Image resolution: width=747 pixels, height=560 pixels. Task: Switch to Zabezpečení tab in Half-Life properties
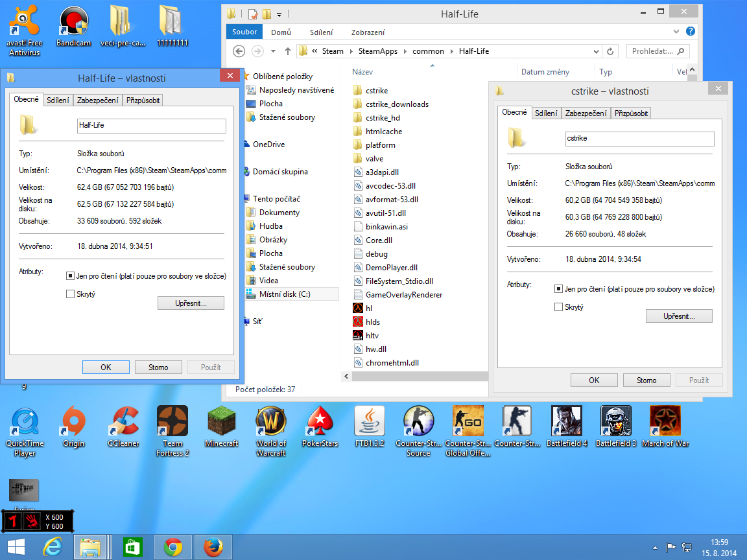(97, 100)
